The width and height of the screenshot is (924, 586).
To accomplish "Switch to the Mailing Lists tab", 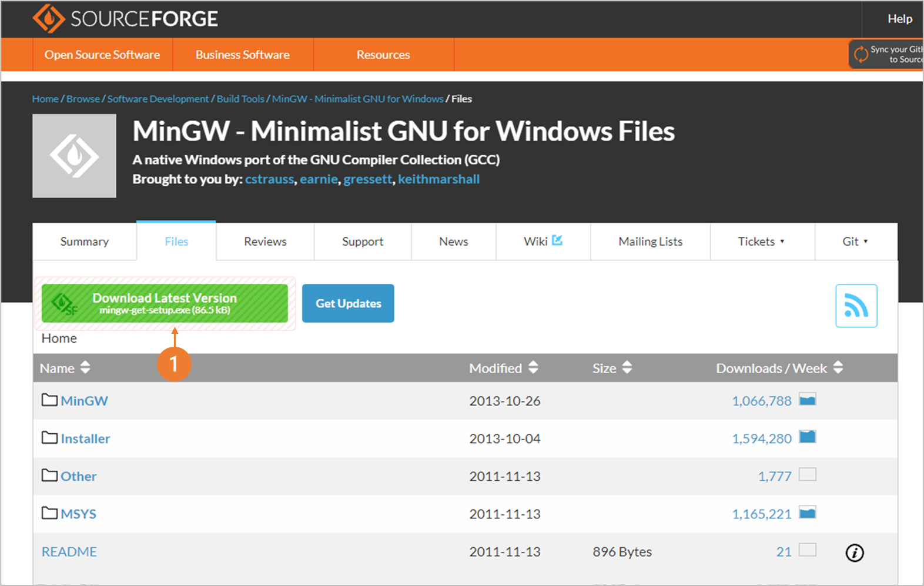I will (650, 242).
